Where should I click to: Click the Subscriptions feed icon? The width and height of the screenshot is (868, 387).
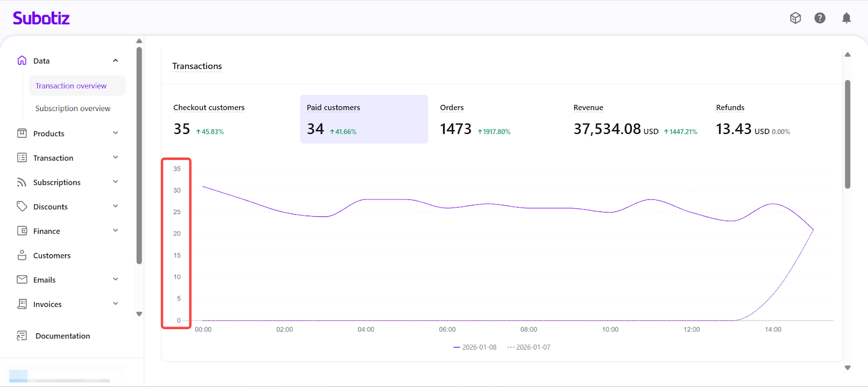pos(22,182)
